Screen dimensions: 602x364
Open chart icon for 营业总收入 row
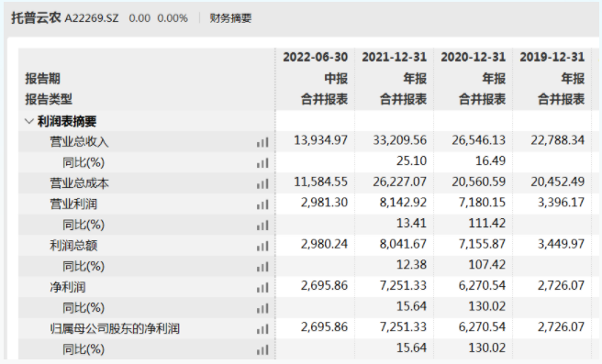tap(262, 142)
